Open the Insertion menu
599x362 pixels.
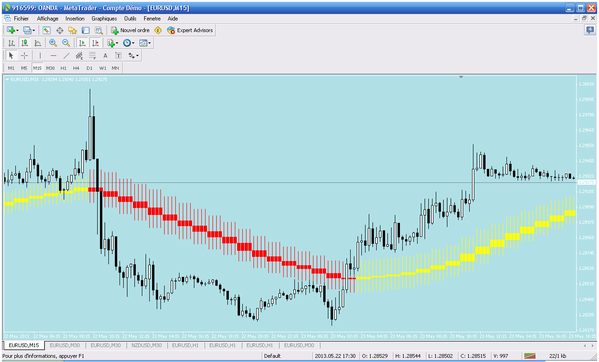75,18
